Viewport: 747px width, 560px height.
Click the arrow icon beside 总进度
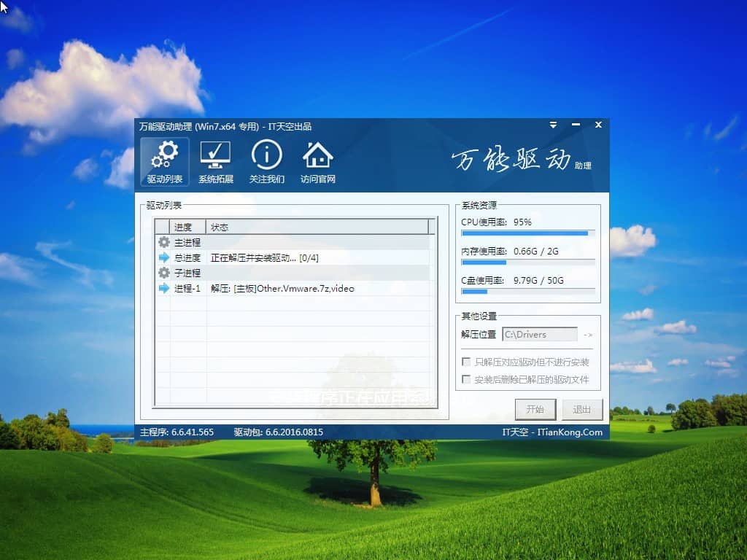point(164,257)
